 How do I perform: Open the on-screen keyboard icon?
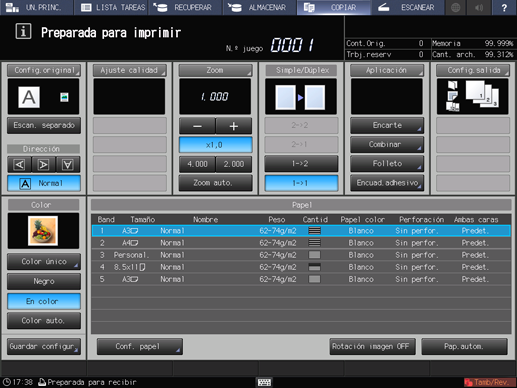[x=264, y=382]
